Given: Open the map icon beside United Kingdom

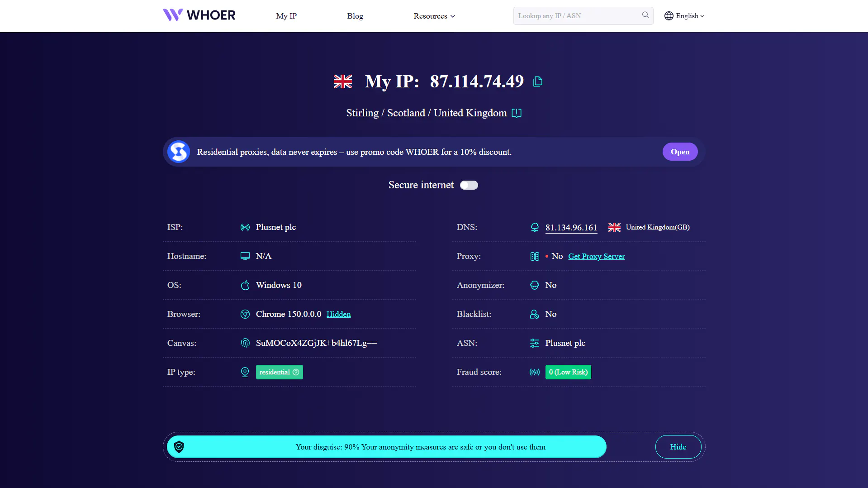Looking at the screenshot, I should tap(517, 113).
